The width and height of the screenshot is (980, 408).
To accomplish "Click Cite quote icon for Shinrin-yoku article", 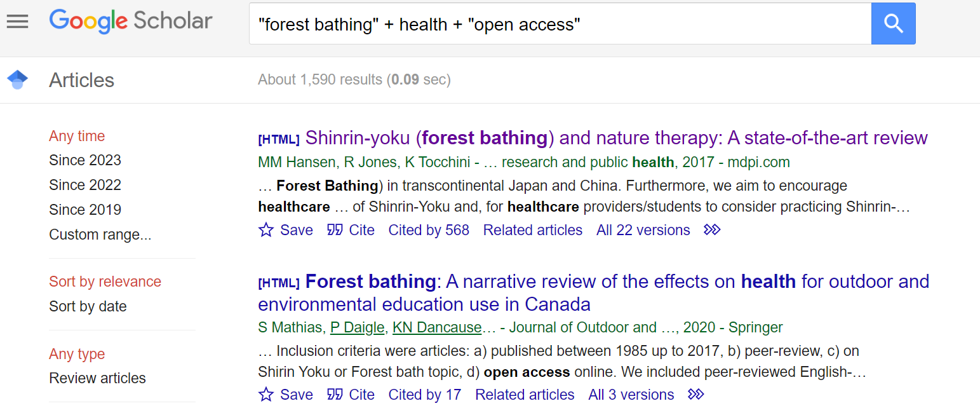I will click(x=335, y=230).
